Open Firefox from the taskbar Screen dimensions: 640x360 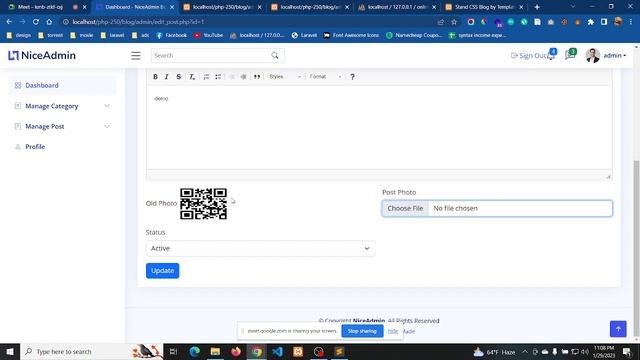[236, 351]
